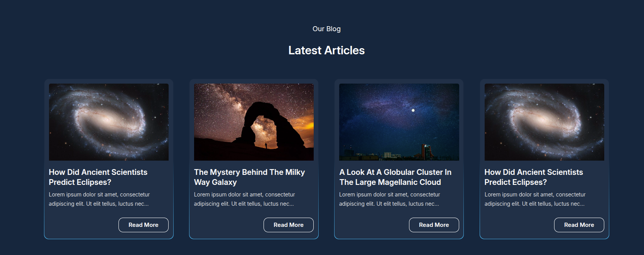Click the last card's "Predict Eclipses?" article title
The height and width of the screenshot is (255, 644).
click(x=534, y=177)
